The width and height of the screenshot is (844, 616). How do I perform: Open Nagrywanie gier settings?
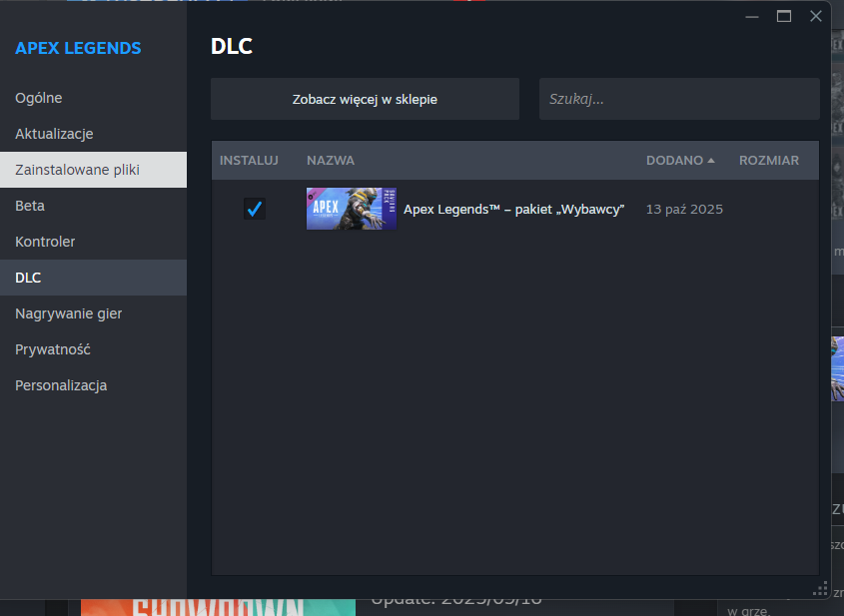tap(69, 313)
